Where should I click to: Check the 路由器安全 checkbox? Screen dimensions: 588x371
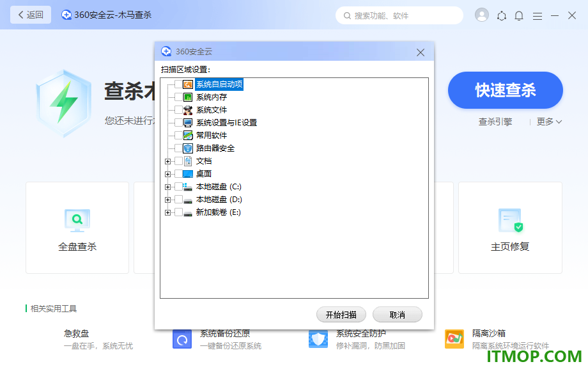click(178, 148)
